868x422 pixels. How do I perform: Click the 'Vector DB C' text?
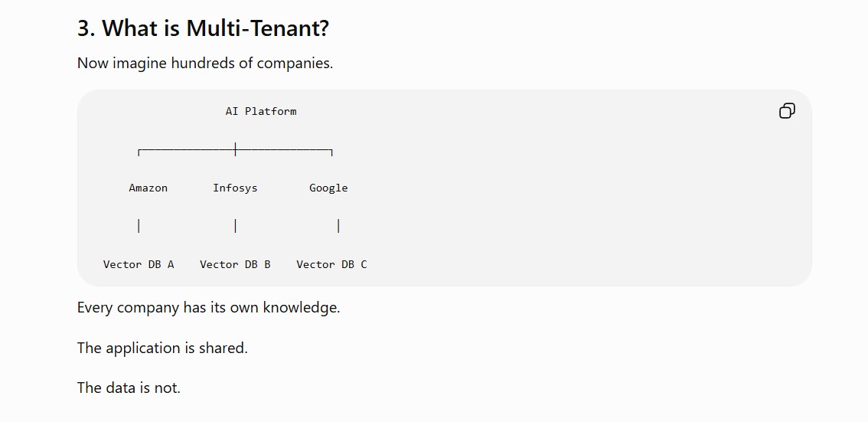331,264
